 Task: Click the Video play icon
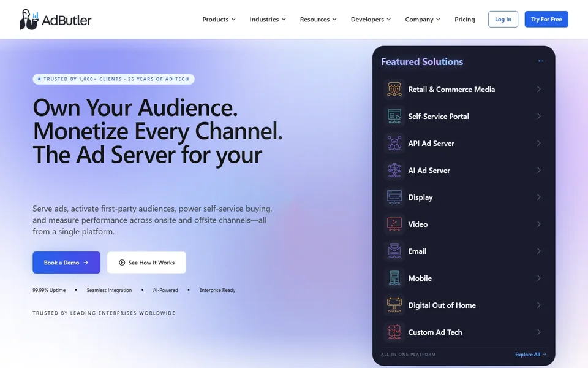coord(394,224)
